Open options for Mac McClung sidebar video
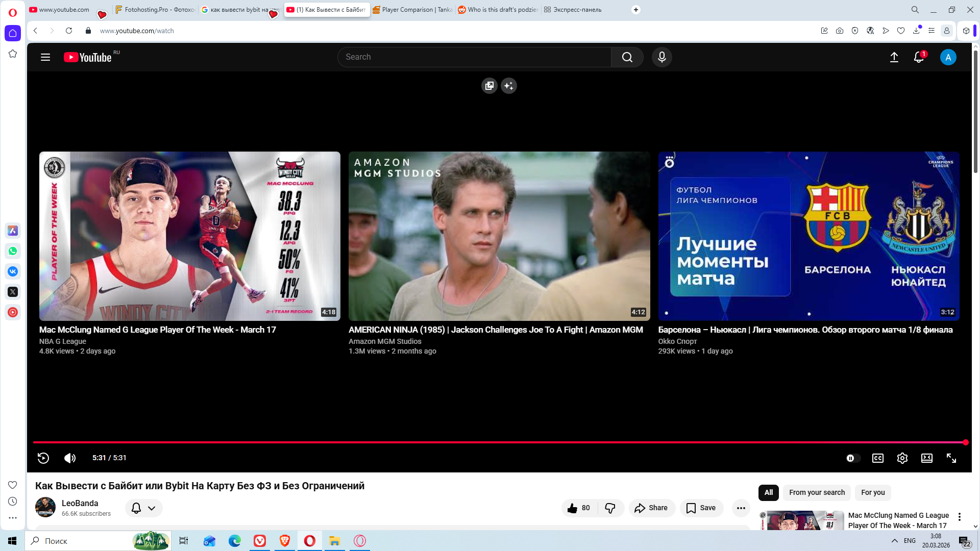The height and width of the screenshot is (551, 980). (x=959, y=517)
